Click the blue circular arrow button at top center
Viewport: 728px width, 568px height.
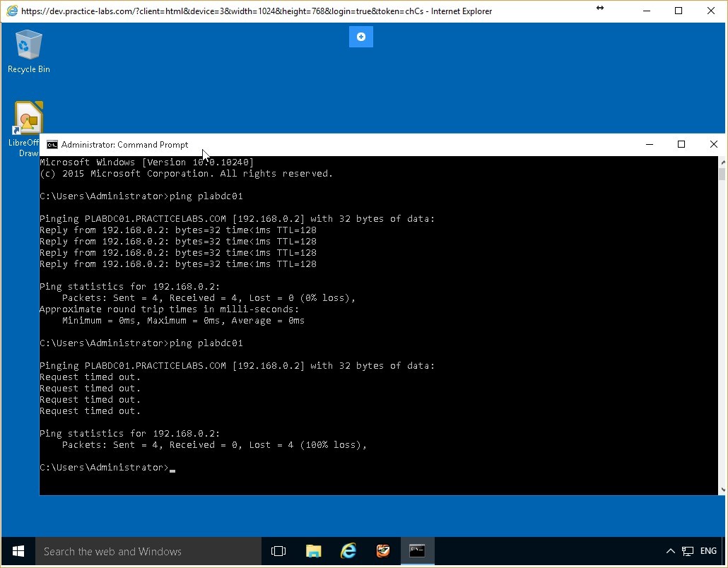tap(360, 37)
